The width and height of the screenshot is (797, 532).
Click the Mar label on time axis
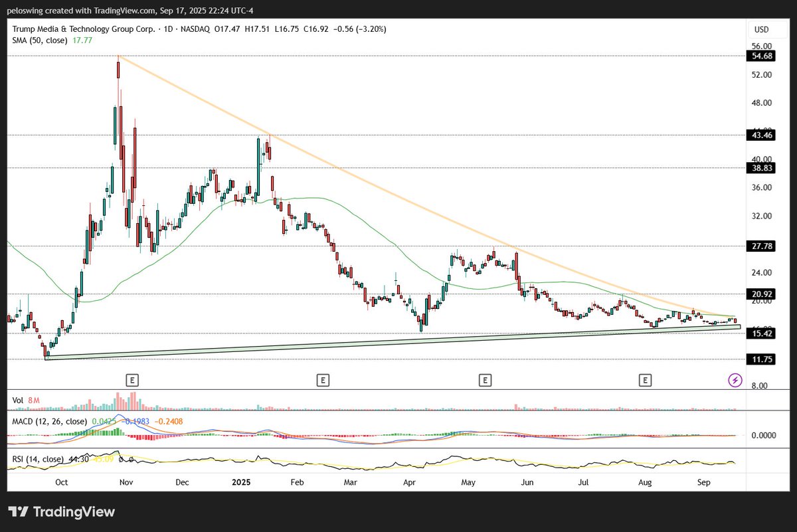click(351, 482)
